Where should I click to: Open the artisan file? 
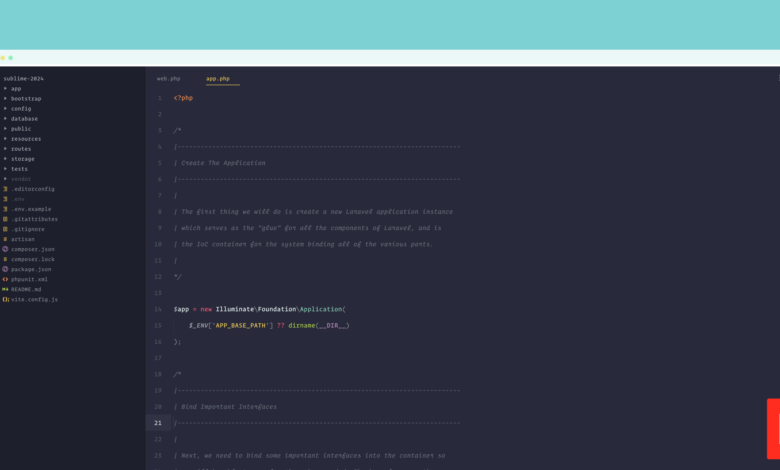click(x=23, y=239)
